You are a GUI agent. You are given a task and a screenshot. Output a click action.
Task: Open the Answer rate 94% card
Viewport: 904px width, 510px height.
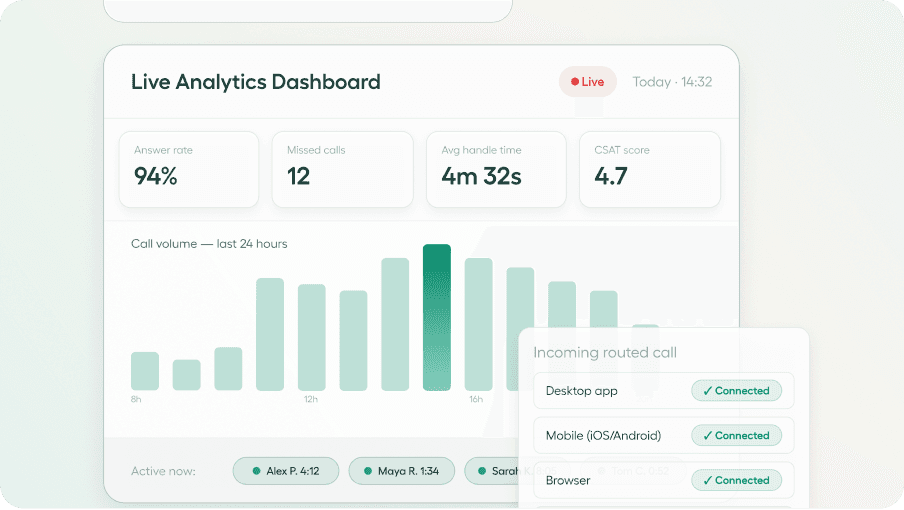(189, 169)
